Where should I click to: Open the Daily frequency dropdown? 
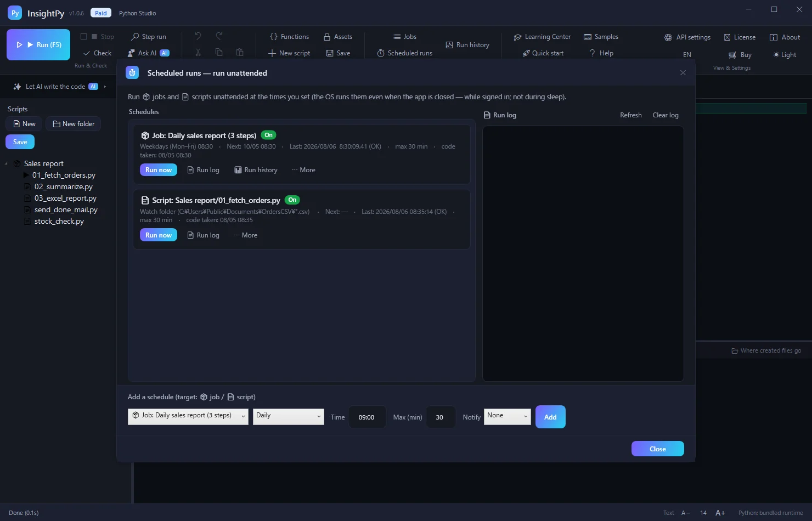click(x=289, y=416)
